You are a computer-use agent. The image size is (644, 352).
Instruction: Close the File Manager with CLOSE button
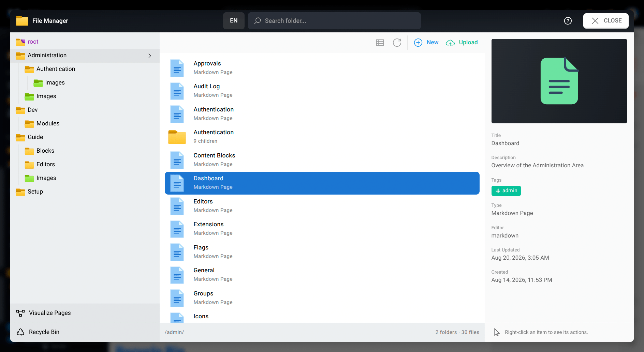coord(606,21)
